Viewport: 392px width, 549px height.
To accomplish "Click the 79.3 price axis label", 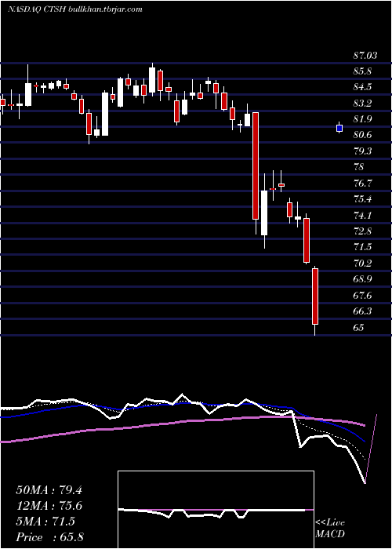I will click(362, 151).
